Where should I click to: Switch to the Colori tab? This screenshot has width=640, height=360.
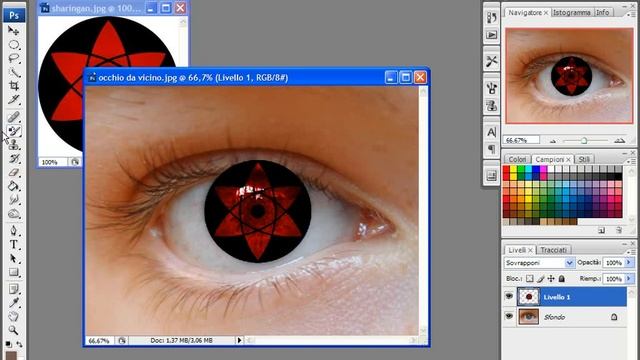(x=517, y=159)
